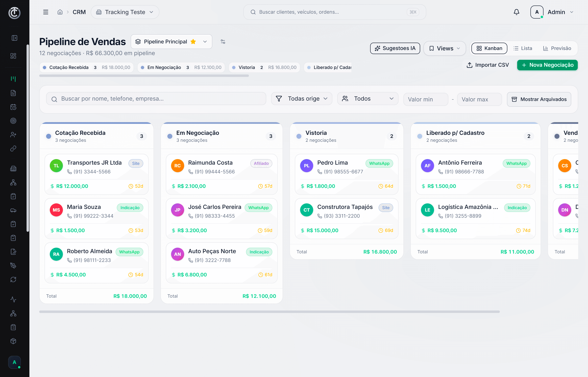Create a Nova Negociação
588x377 pixels.
pyautogui.click(x=547, y=65)
